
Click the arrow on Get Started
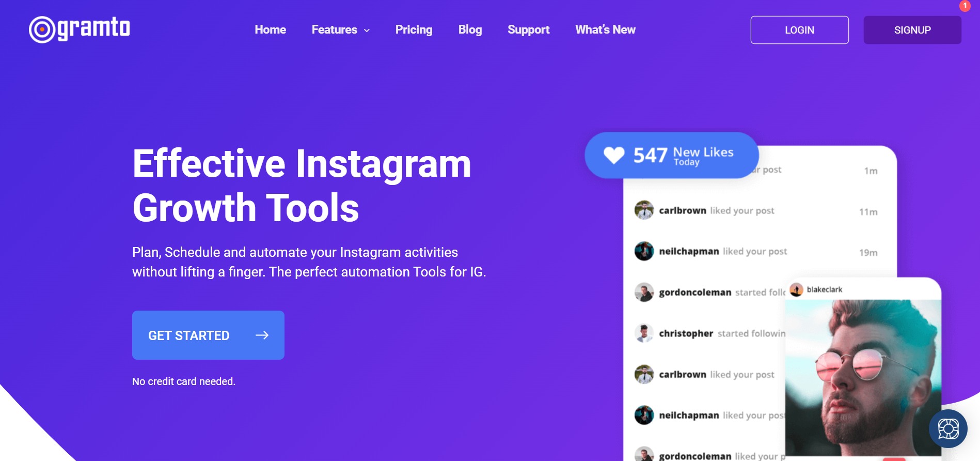[x=262, y=335]
